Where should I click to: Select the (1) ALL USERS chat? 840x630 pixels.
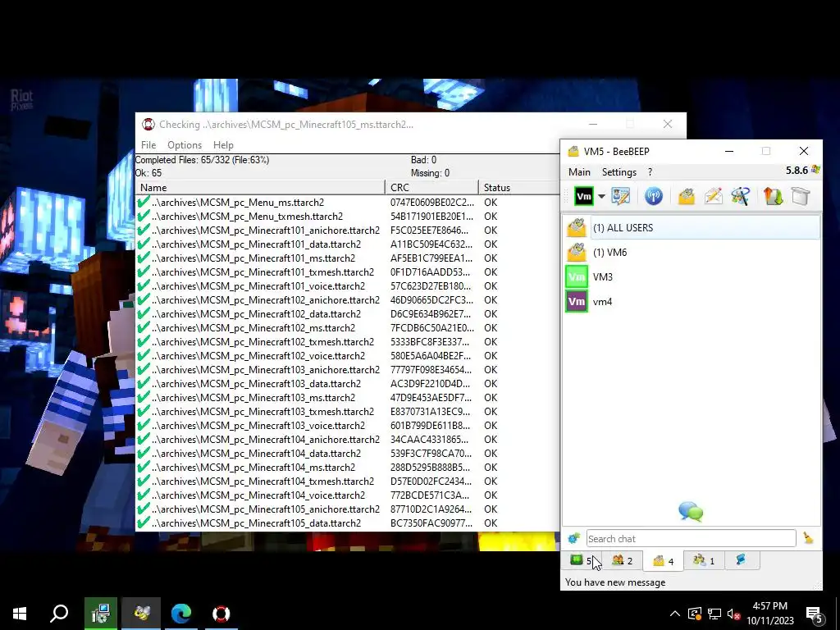point(692,228)
